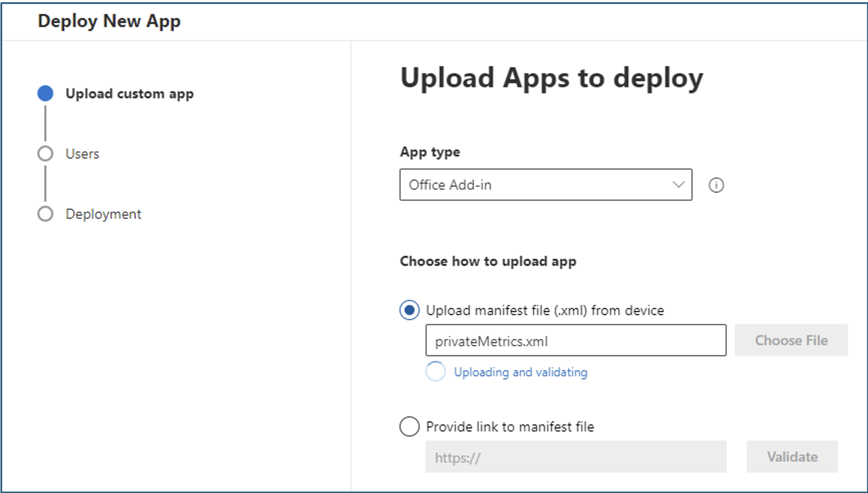Screen dimensions: 868x493
Task: Select Upload manifest file from device radio
Action: point(409,310)
